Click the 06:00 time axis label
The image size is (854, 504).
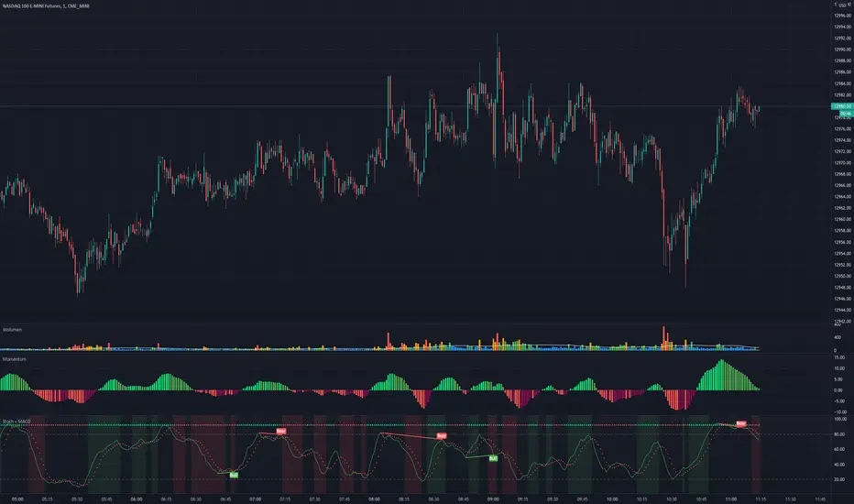coord(137,499)
